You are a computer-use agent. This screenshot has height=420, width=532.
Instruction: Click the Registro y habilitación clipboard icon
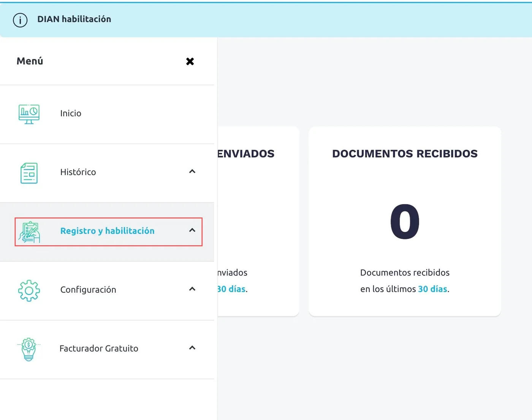[x=29, y=232]
